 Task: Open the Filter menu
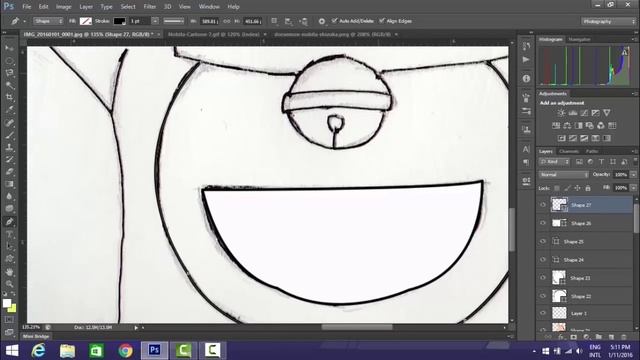click(x=150, y=7)
